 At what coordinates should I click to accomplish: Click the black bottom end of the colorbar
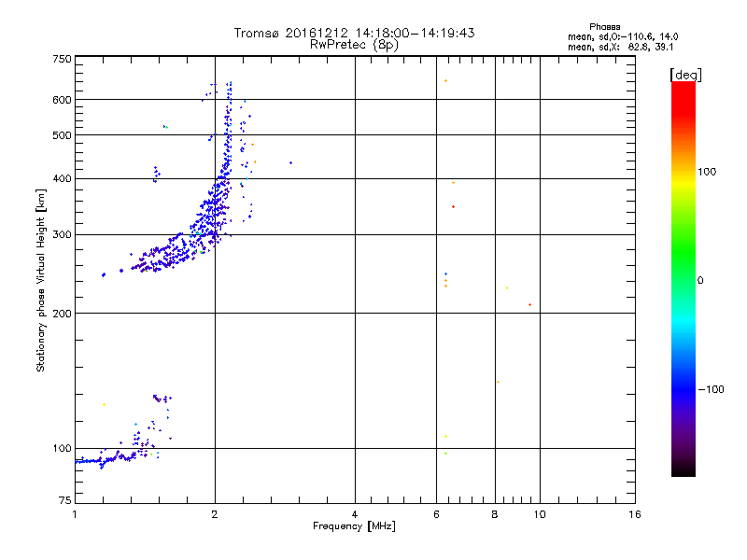(x=684, y=469)
